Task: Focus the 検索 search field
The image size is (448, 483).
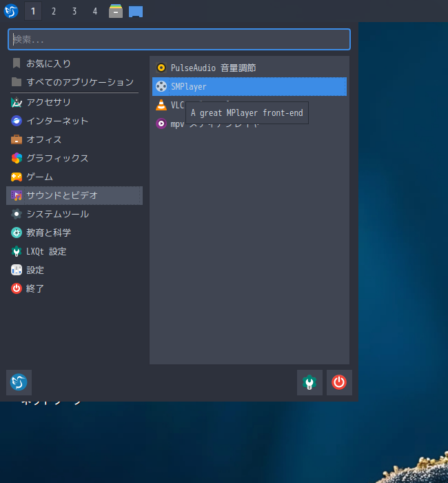Action: point(179,39)
